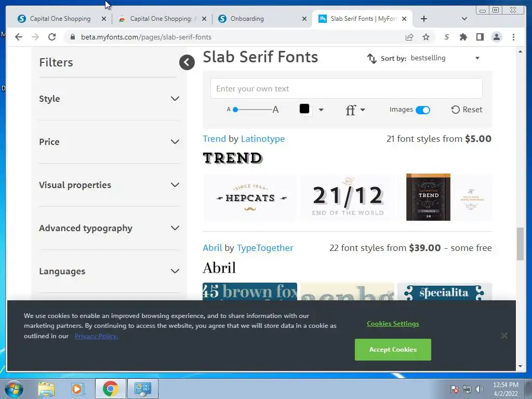The height and width of the screenshot is (399, 532).
Task: Open the HEPCATS Trend sample image
Action: click(250, 197)
